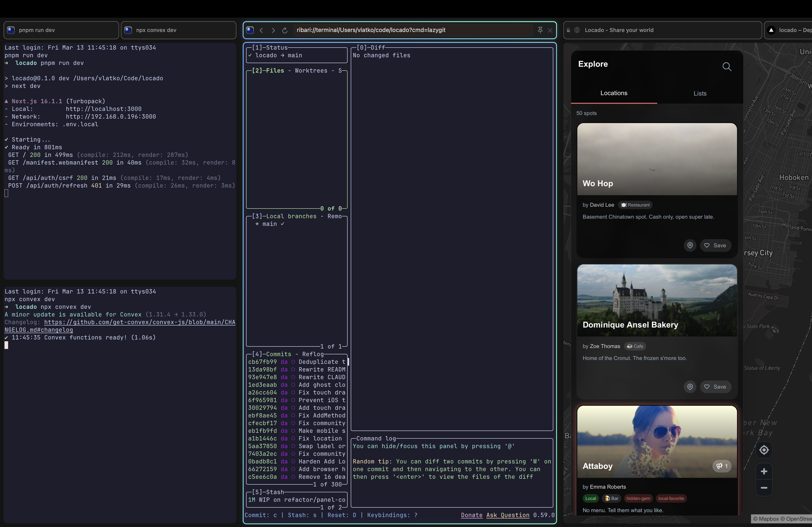Open the Dominique Ansel Bakery card photo
Viewport: 812px width, 527px height.
(x=657, y=301)
